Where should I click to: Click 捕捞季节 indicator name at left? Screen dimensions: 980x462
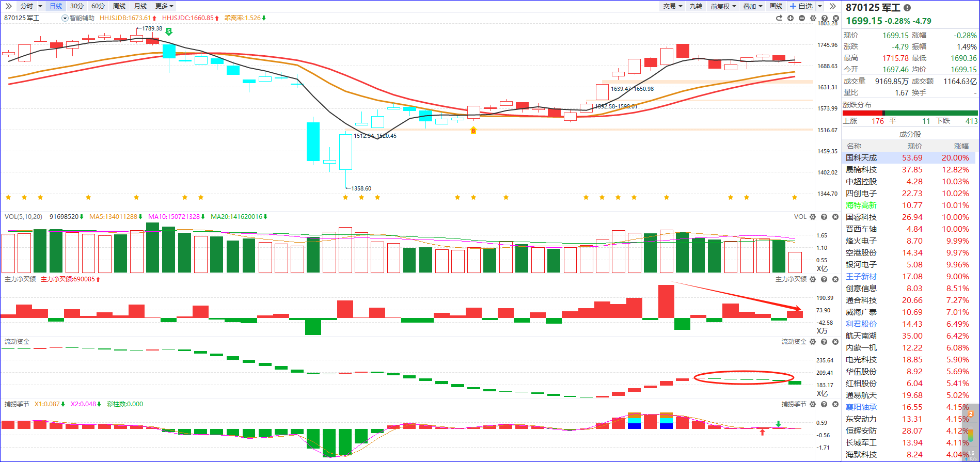coord(17,404)
